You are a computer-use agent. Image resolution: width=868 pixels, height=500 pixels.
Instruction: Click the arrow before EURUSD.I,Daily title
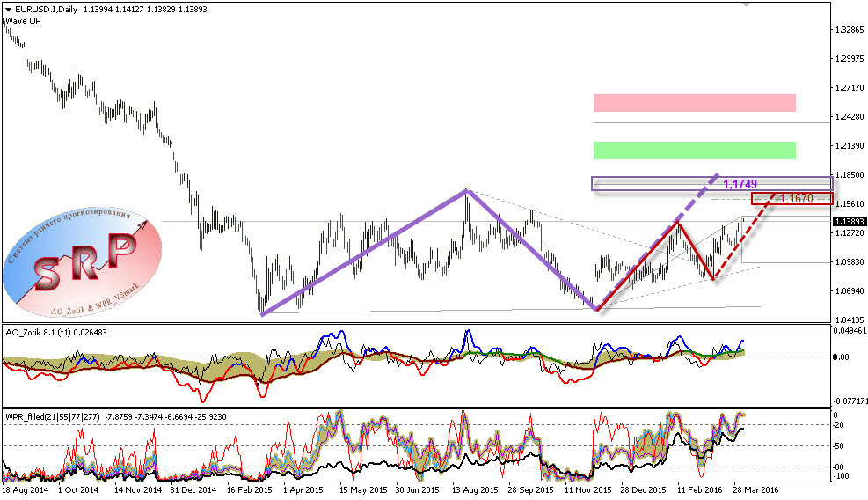pos(8,7)
